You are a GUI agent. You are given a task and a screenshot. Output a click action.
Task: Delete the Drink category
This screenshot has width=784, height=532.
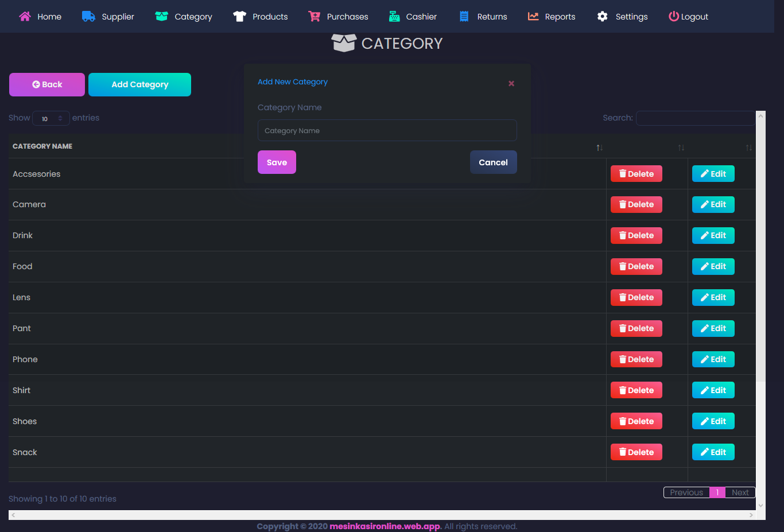tap(636, 235)
